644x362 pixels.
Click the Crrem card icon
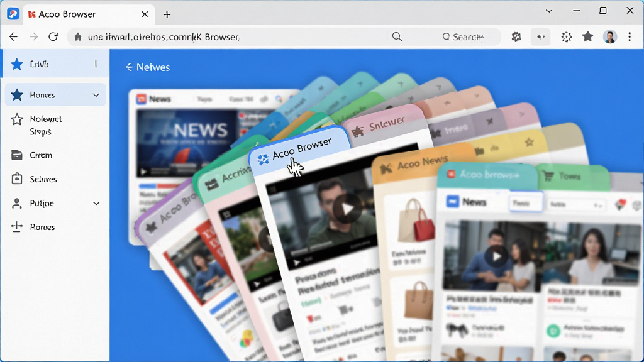coord(17,155)
